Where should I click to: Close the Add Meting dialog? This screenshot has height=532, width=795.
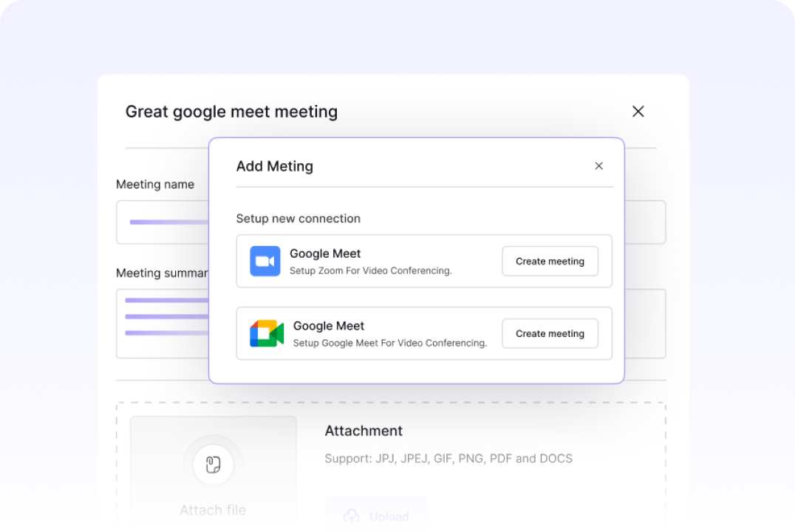coord(598,166)
